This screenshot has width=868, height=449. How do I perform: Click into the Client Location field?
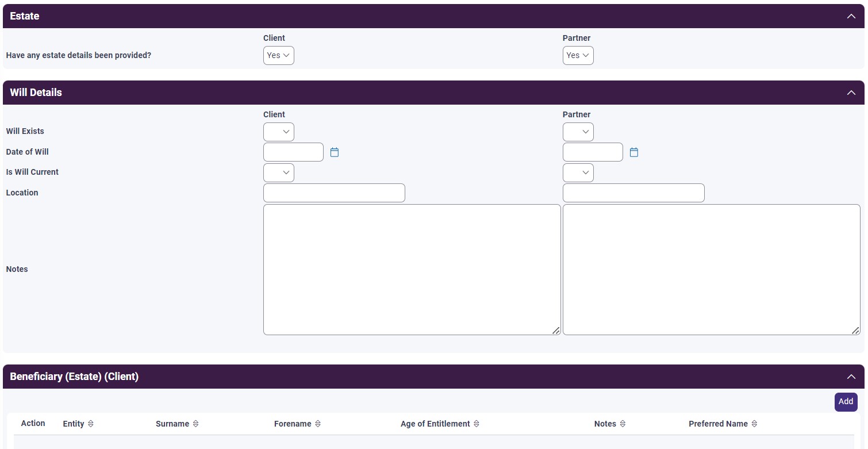click(x=334, y=193)
